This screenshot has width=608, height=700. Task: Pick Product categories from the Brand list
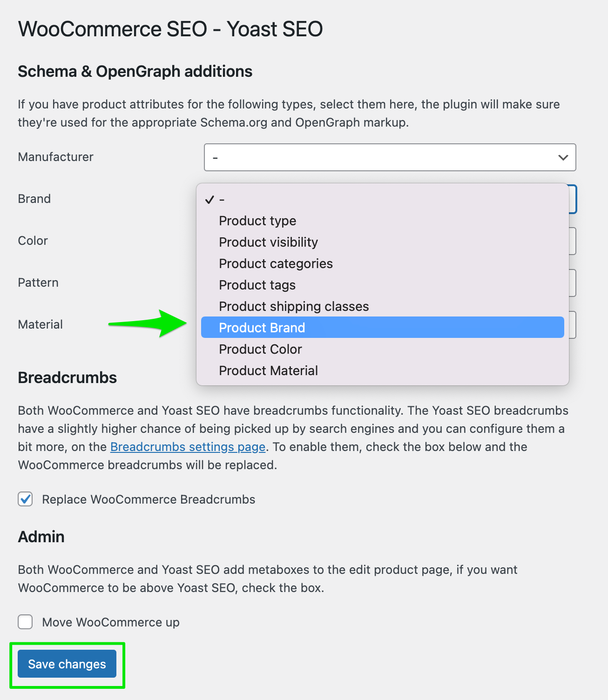[276, 263]
